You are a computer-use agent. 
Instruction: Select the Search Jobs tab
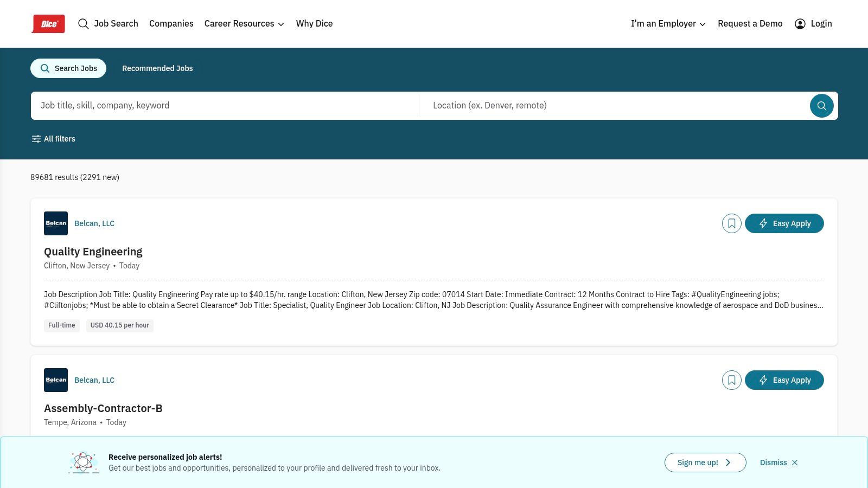(x=68, y=68)
